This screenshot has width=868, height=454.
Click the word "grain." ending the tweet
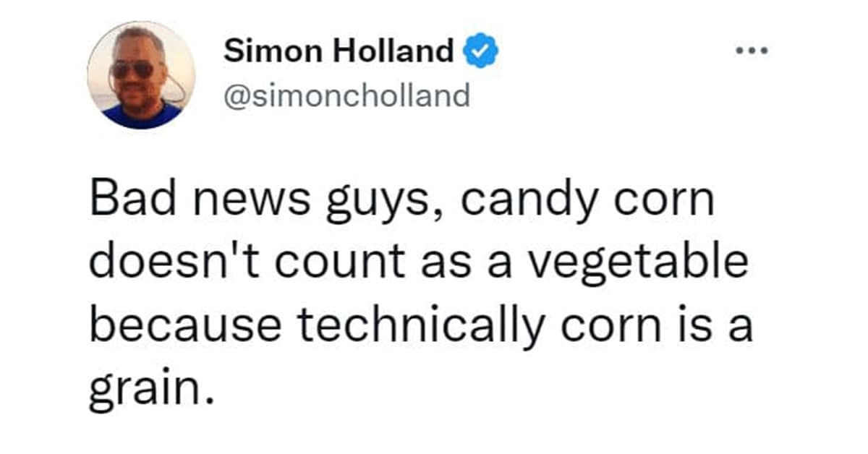[153, 393]
